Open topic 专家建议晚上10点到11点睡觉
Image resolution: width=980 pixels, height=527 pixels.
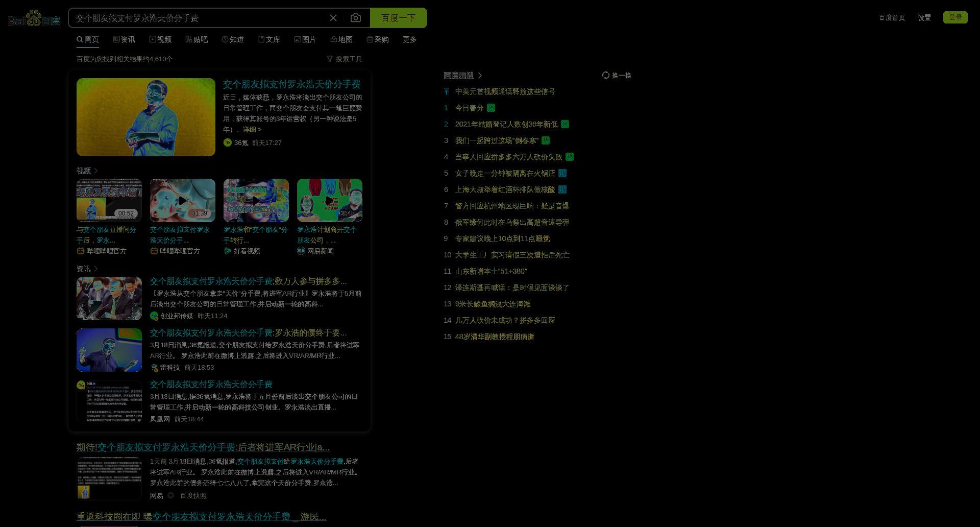click(x=502, y=238)
